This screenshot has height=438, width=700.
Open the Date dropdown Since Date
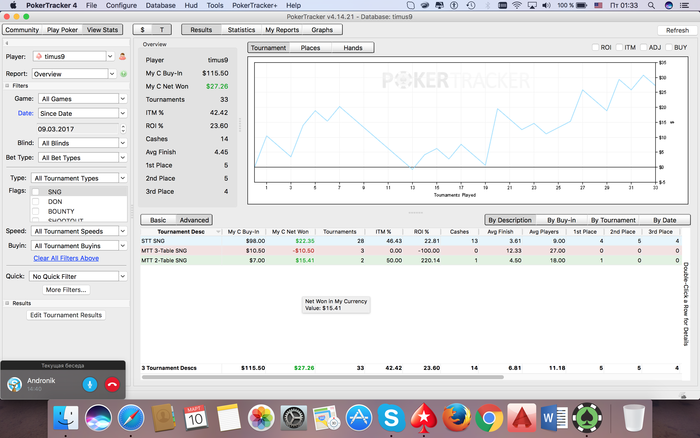83,113
